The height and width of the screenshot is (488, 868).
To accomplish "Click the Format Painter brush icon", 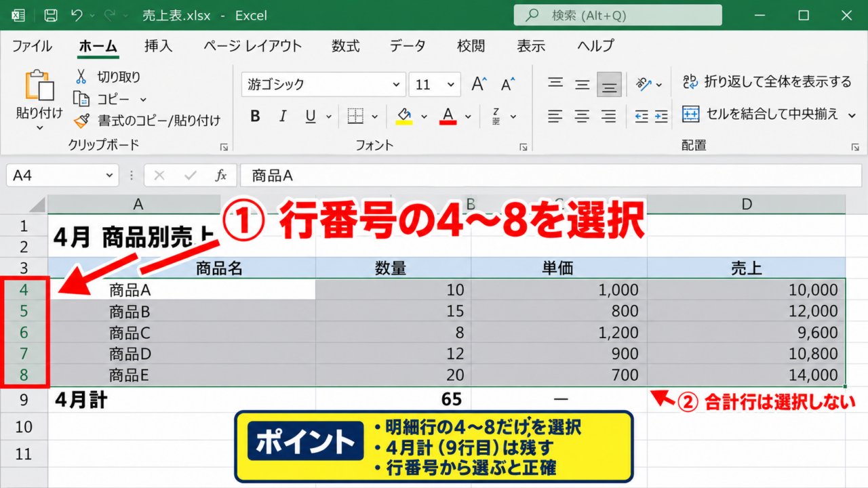I will tap(81, 121).
